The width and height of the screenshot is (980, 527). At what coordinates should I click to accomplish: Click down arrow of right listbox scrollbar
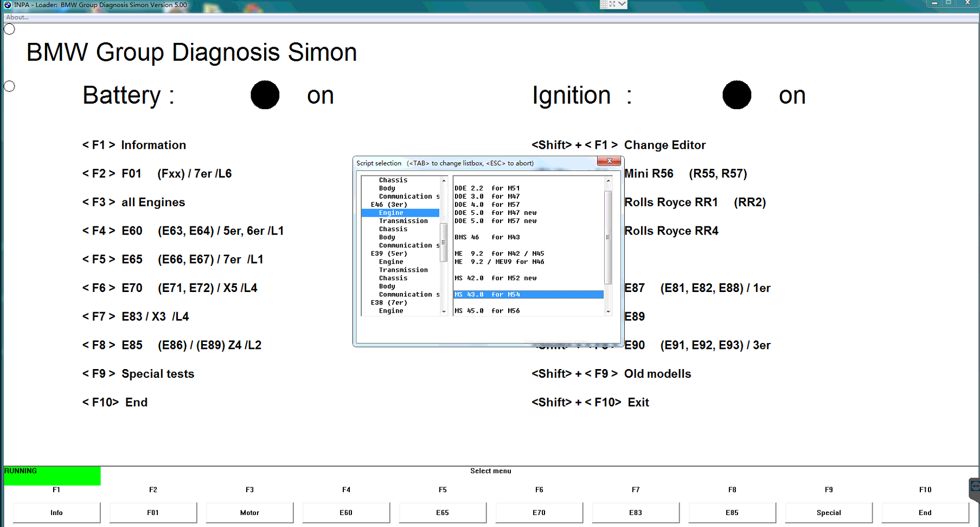coord(608,312)
